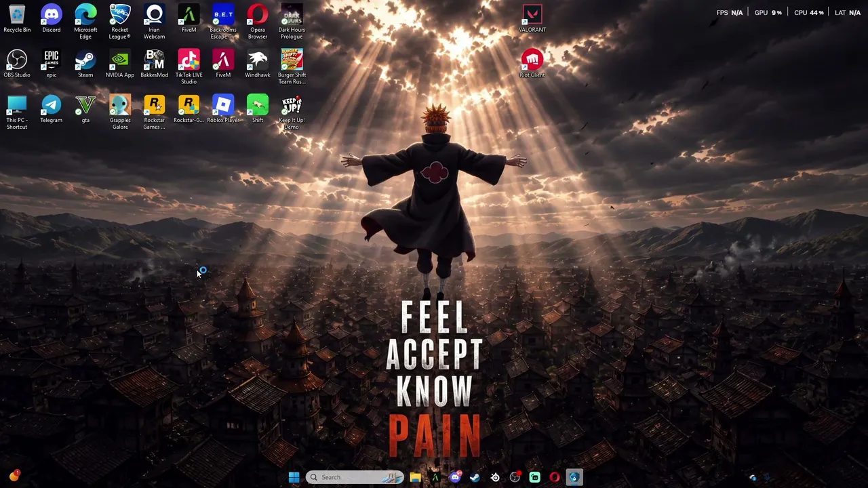
Task: Click the FPS N/A overlay readout
Action: click(730, 13)
